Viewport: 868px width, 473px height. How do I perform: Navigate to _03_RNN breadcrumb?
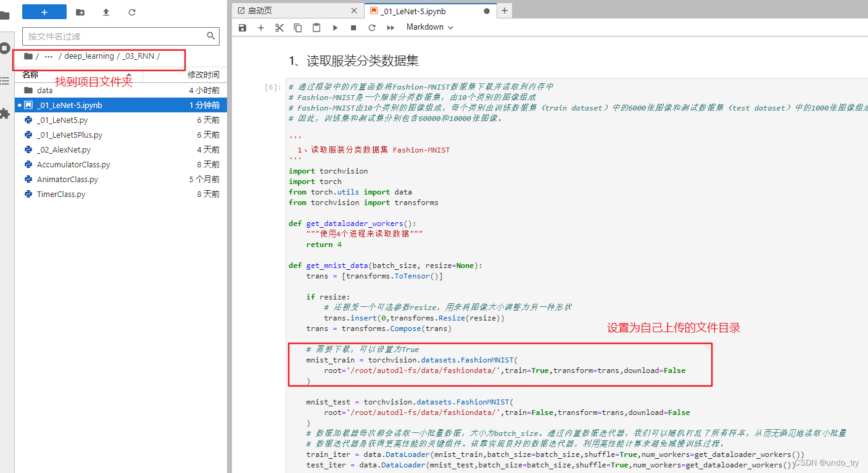click(x=138, y=56)
